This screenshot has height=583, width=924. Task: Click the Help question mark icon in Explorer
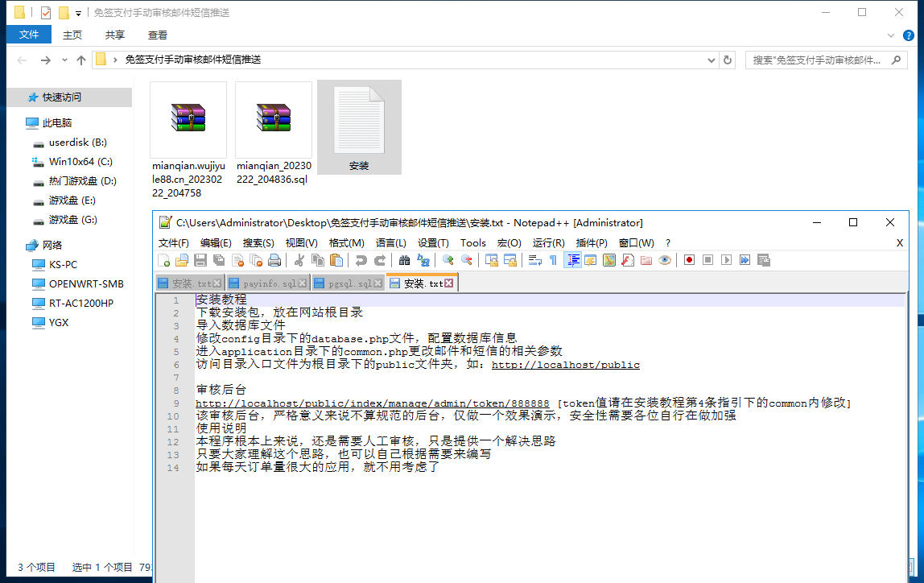click(910, 35)
